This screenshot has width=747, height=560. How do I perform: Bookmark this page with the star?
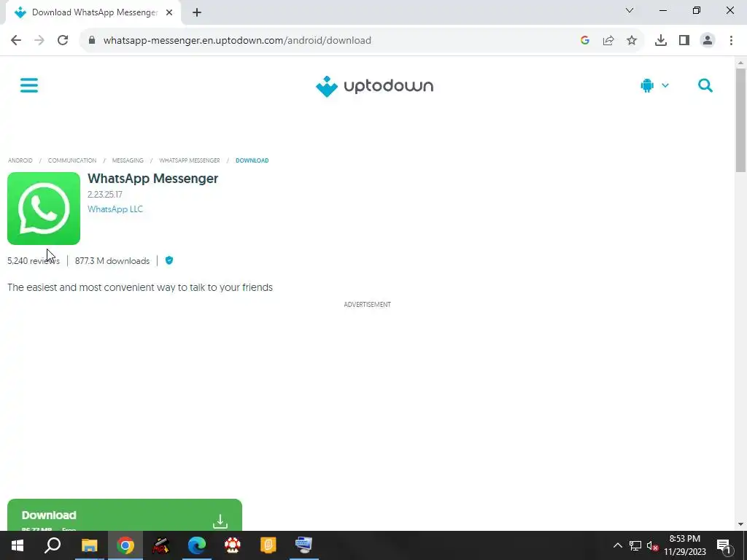pyautogui.click(x=632, y=41)
